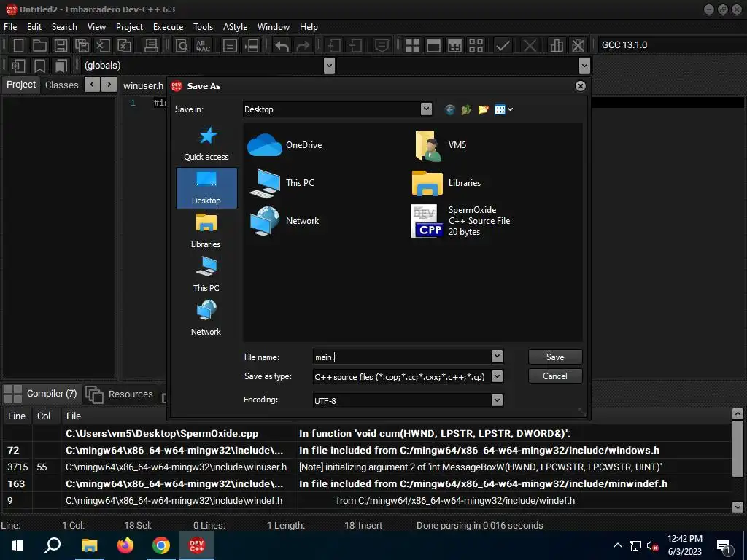The height and width of the screenshot is (560, 747).
Task: Click the Replace AB-AC toolbar icon
Action: point(204,45)
